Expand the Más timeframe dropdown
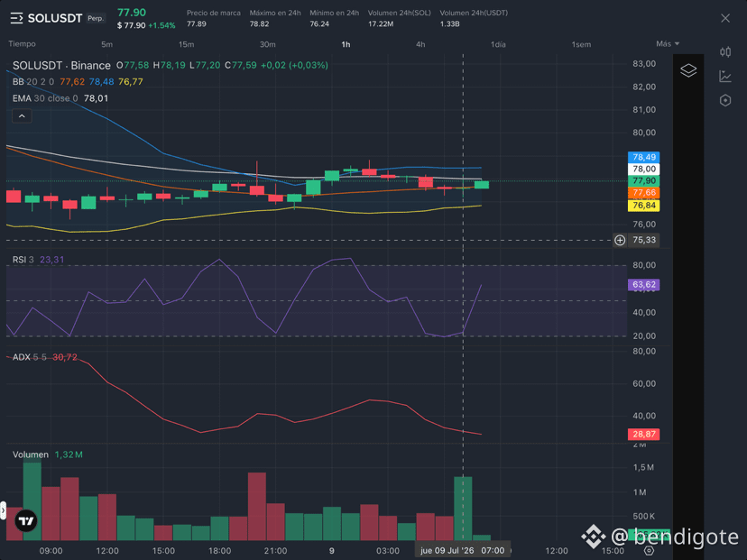747x560 pixels. [x=668, y=44]
